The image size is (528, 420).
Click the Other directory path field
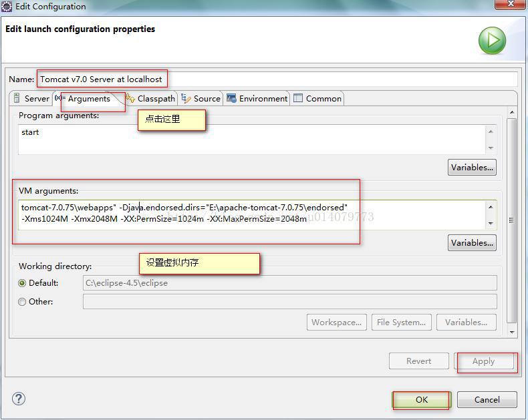click(x=289, y=302)
